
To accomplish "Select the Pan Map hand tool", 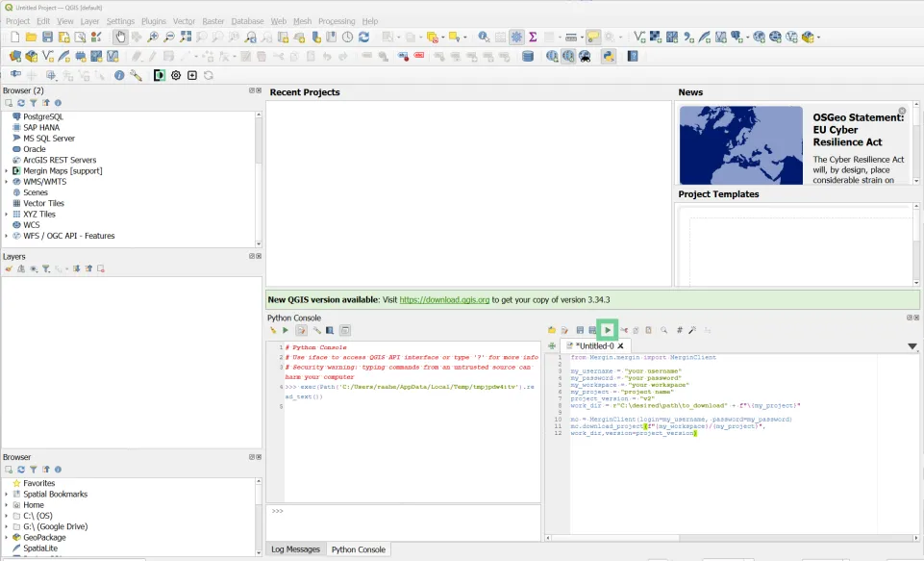I will (120, 38).
